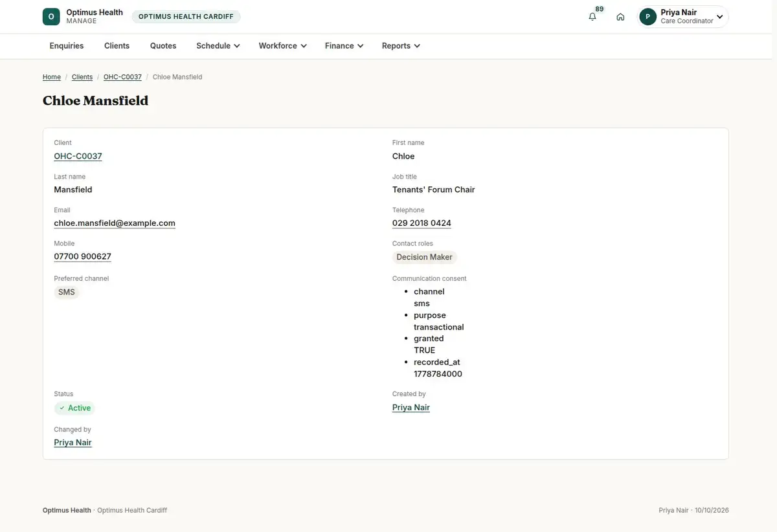777x532 pixels.
Task: Click the recorded_at value 1778784000
Action: point(438,374)
